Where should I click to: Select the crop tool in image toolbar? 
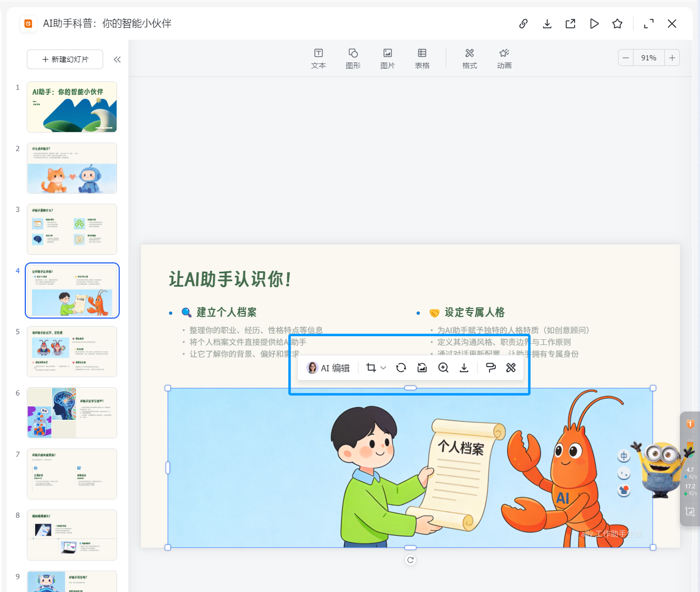pyautogui.click(x=371, y=368)
